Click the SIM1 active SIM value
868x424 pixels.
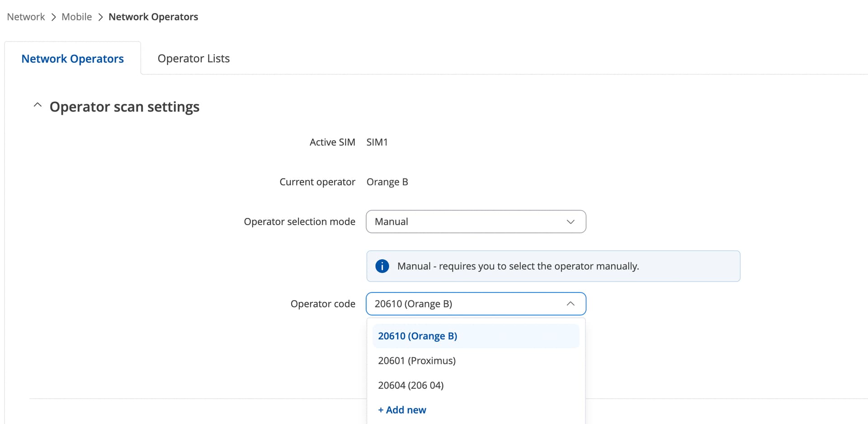pos(377,142)
